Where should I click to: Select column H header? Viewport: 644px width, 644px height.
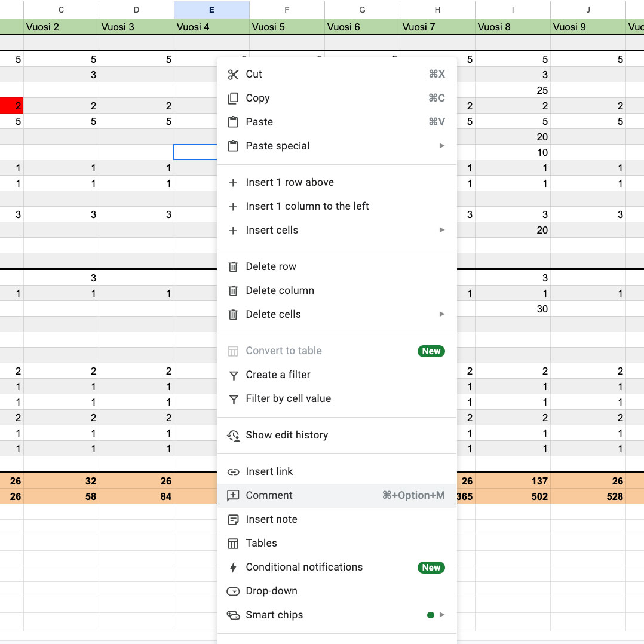[x=437, y=10]
